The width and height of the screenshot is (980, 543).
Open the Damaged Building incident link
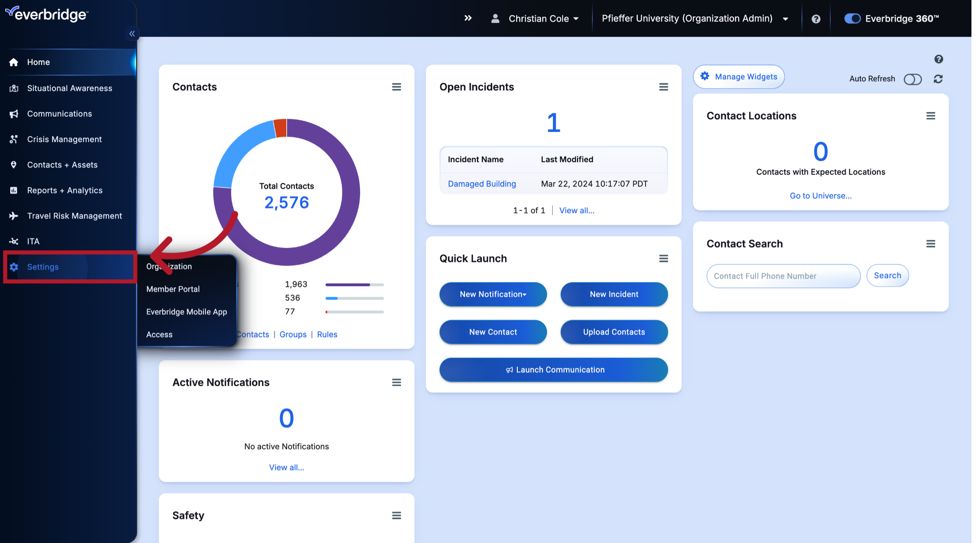click(481, 184)
